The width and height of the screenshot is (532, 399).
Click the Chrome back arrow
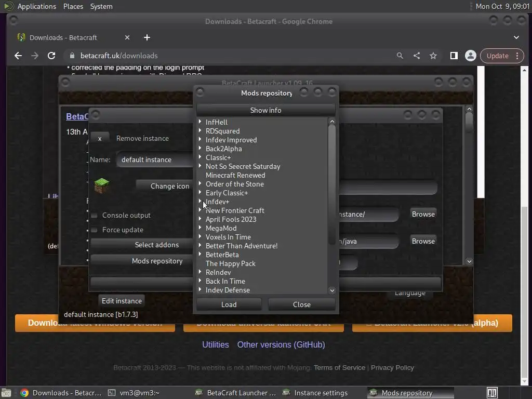[18, 56]
